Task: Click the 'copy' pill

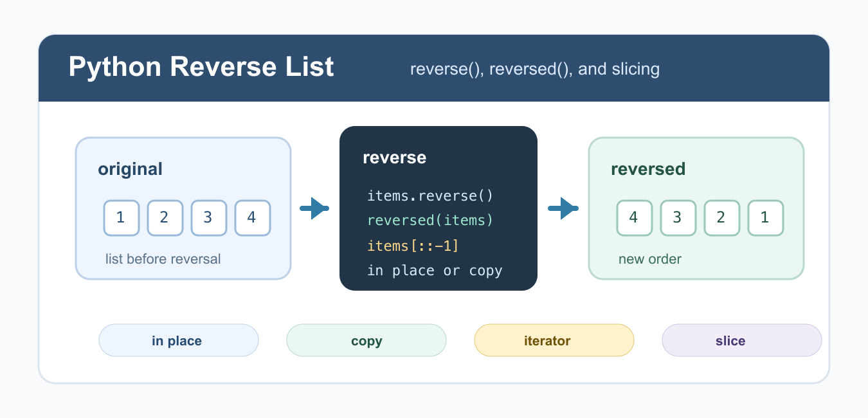Action: pyautogui.click(x=366, y=340)
